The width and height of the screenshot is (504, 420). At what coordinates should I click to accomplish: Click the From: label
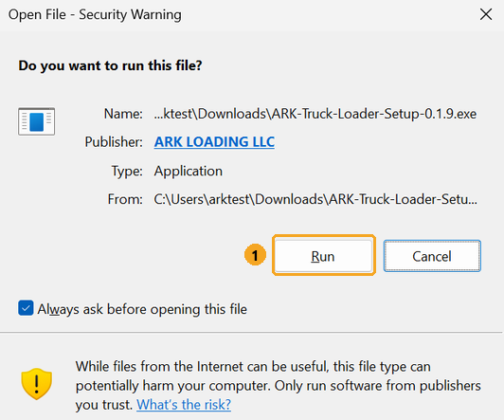[x=125, y=199]
